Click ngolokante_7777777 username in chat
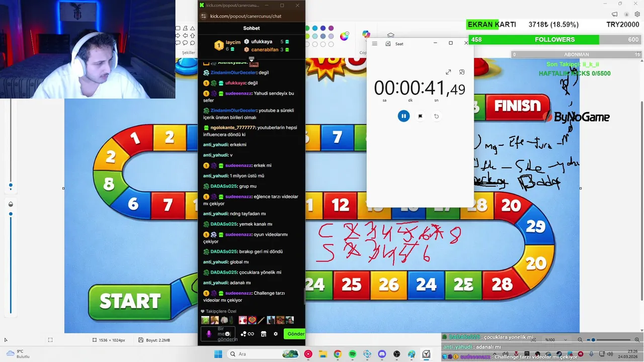 pyautogui.click(x=233, y=128)
